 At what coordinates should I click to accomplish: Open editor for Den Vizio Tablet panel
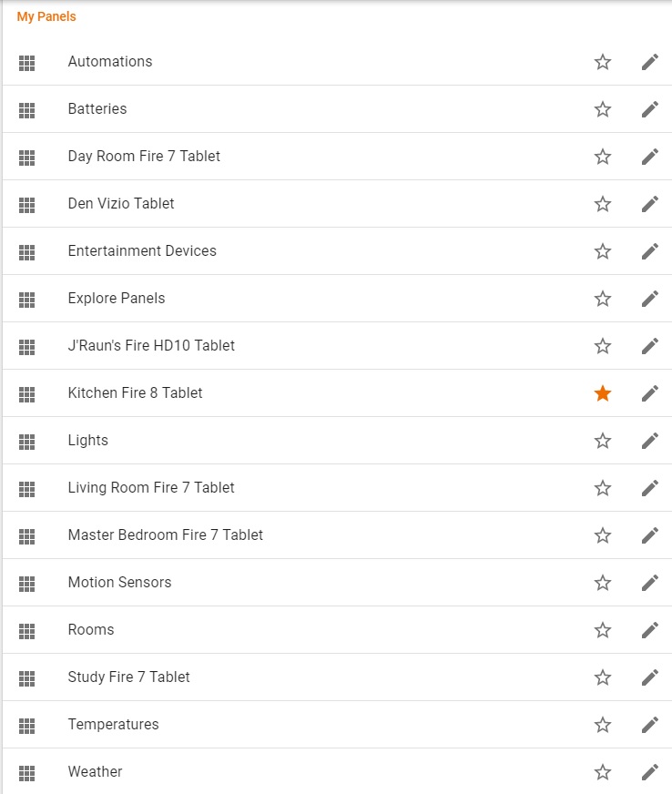click(x=649, y=204)
